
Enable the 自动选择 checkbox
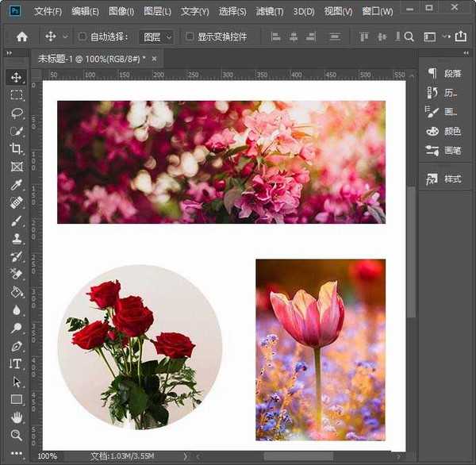point(83,37)
